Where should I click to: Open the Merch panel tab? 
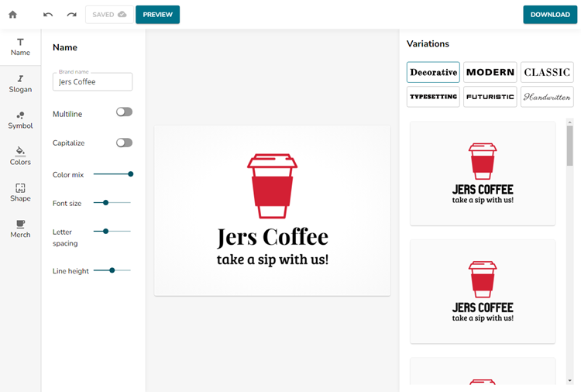[20, 229]
